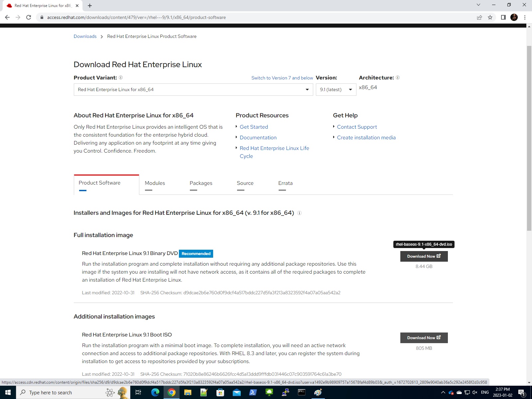The width and height of the screenshot is (532, 399).
Task: Show hidden system tray icons
Action: click(x=443, y=392)
